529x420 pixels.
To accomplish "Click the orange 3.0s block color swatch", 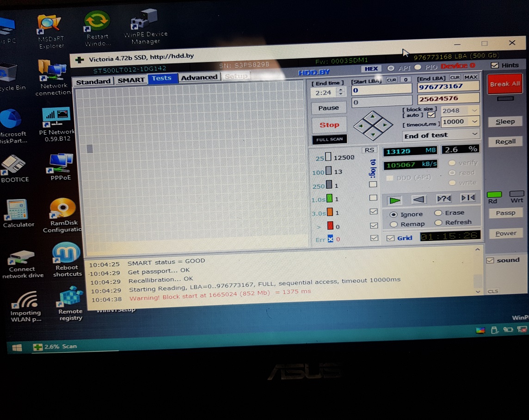I will pyautogui.click(x=330, y=212).
